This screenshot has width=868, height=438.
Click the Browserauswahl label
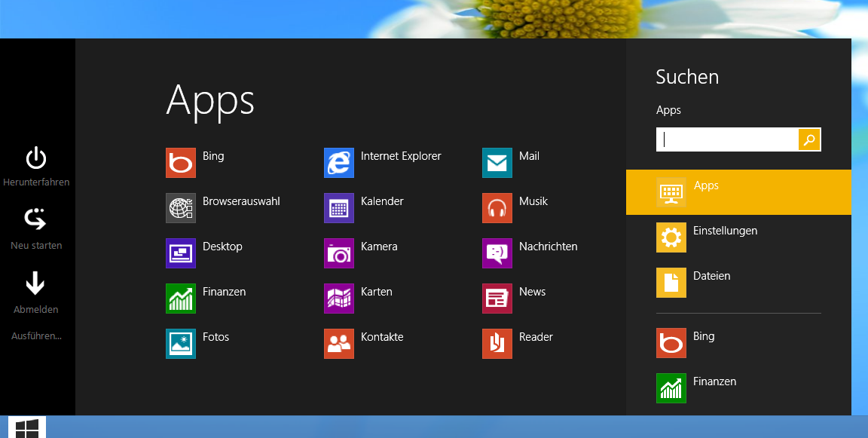[x=241, y=201]
